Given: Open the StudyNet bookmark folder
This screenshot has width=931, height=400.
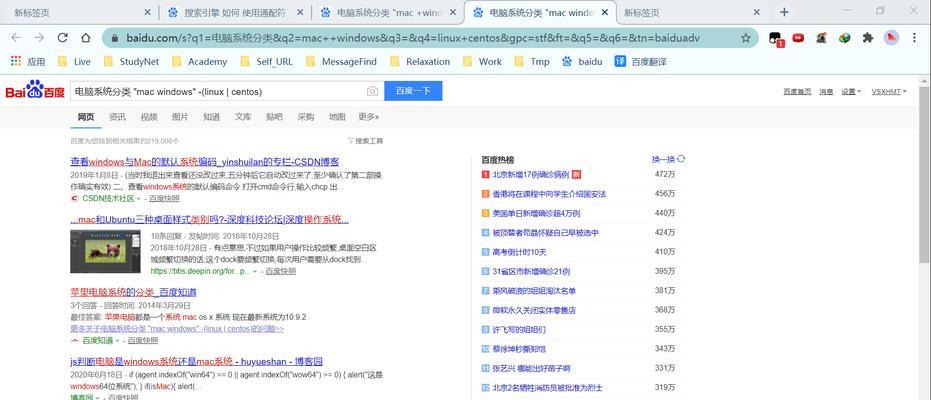Looking at the screenshot, I should [x=132, y=61].
